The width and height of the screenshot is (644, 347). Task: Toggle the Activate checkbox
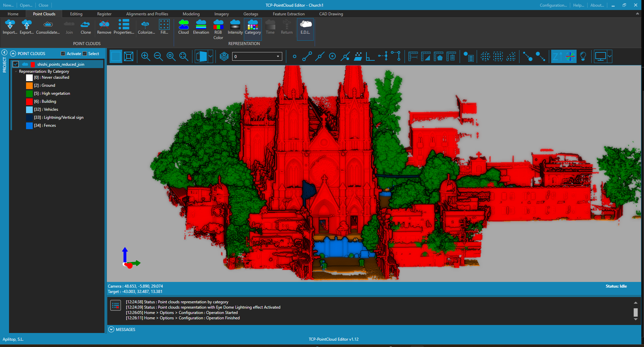(x=63, y=54)
